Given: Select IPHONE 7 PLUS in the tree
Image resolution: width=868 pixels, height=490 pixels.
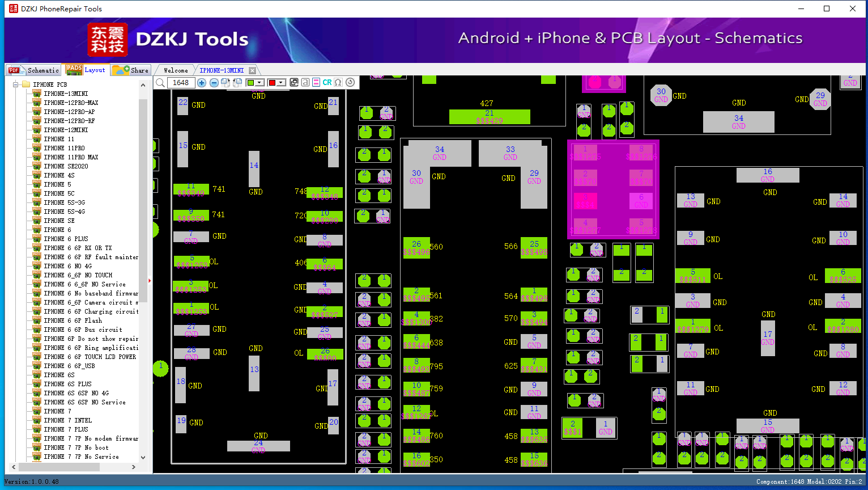Looking at the screenshot, I should coord(66,429).
